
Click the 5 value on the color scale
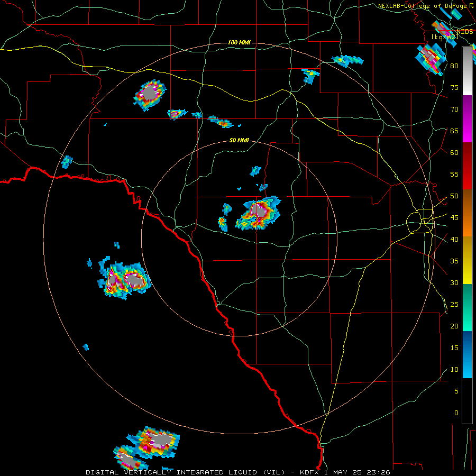456,391
